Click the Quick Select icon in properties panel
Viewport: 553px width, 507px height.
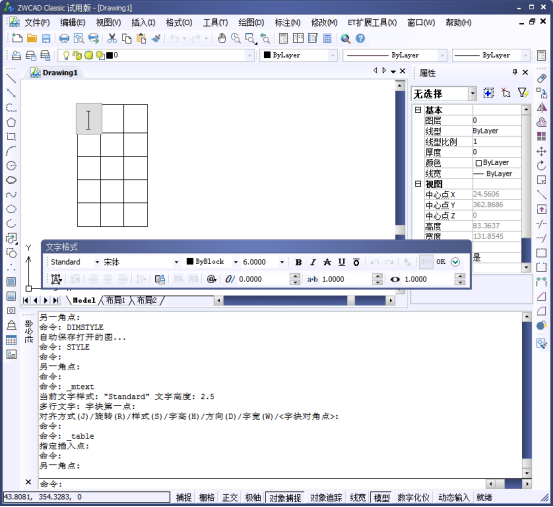point(523,93)
